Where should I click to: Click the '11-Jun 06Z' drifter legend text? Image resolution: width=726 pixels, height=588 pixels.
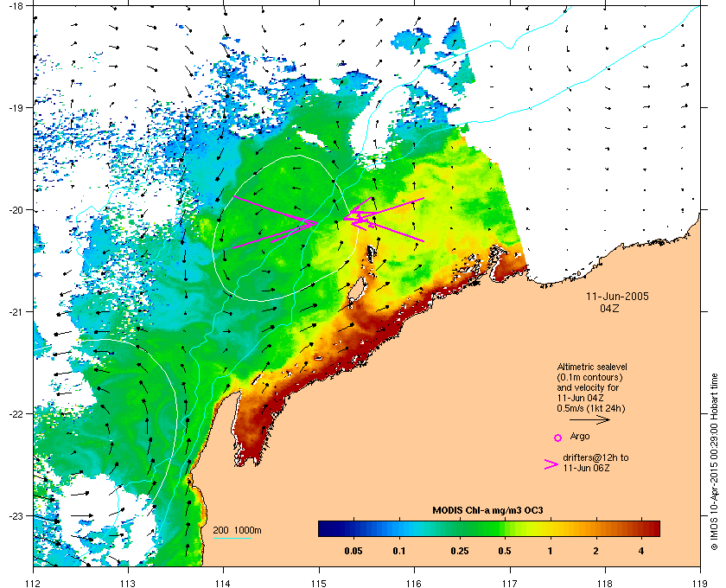pos(586,468)
